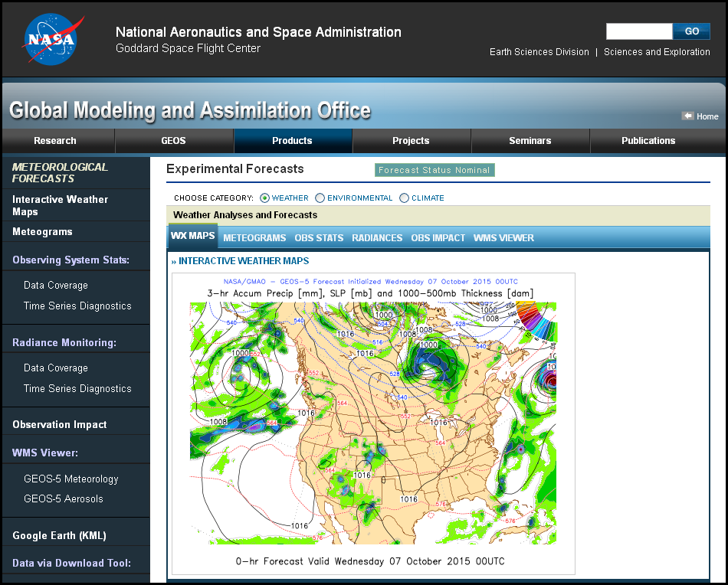Click the Home arrow icon

click(687, 116)
